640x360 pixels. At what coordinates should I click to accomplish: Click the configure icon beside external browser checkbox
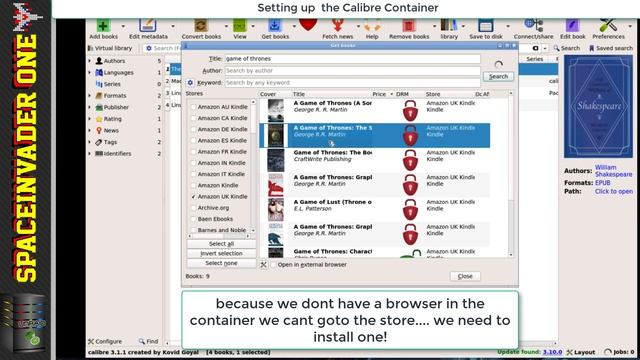point(264,264)
